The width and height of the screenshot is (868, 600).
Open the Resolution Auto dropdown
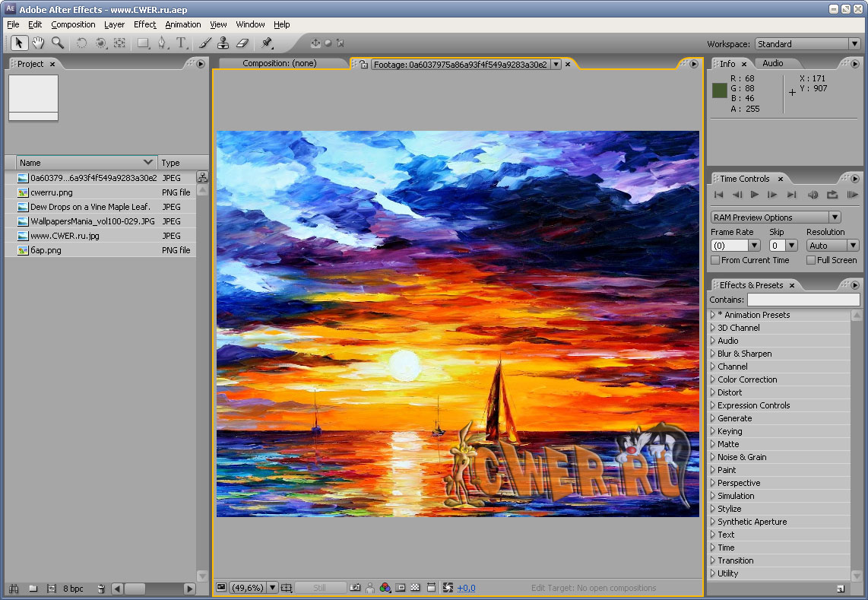[x=832, y=246]
